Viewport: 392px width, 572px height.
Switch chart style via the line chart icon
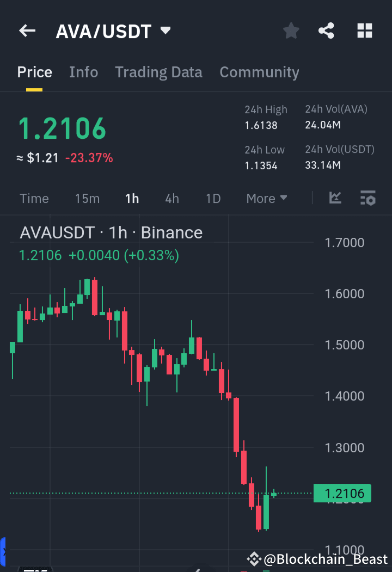point(335,198)
